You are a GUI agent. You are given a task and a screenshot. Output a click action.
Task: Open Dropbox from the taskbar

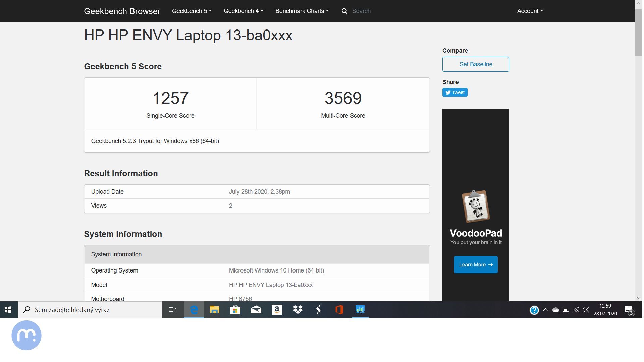298,310
